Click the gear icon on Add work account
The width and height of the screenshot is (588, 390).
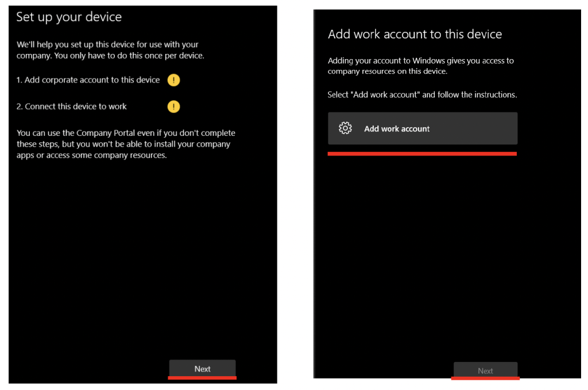point(345,128)
